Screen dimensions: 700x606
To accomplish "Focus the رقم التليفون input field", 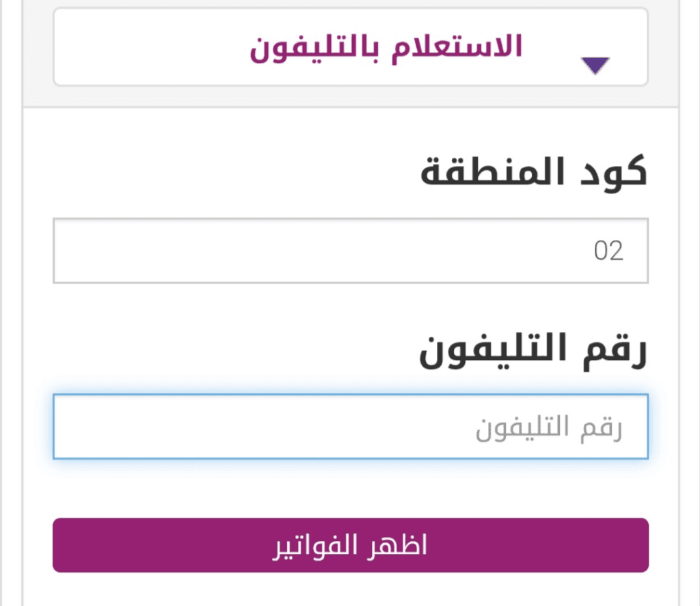I will 350,427.
